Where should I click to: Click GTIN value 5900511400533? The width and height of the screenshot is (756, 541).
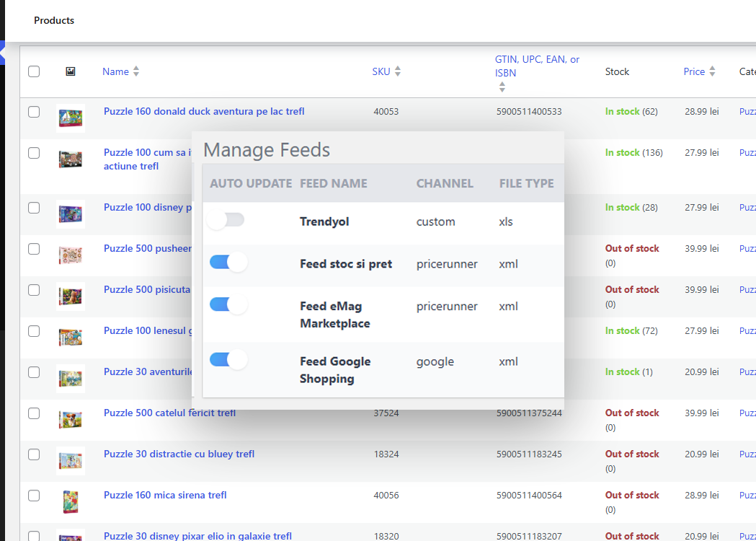[x=529, y=112]
